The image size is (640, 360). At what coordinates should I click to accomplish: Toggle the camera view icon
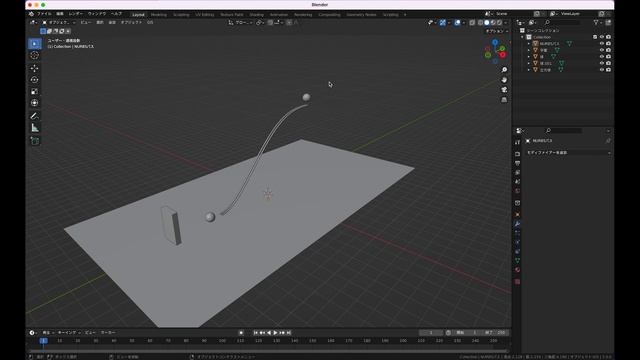point(504,90)
